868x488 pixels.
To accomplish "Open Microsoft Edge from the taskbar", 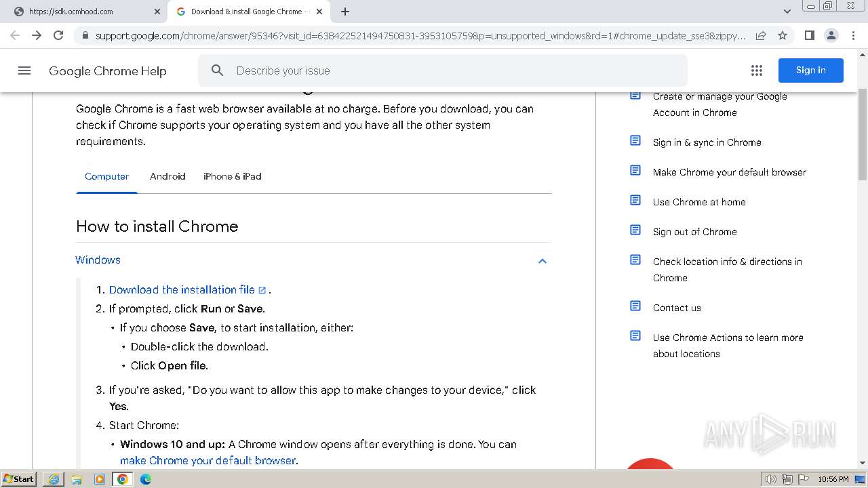I will [x=146, y=479].
